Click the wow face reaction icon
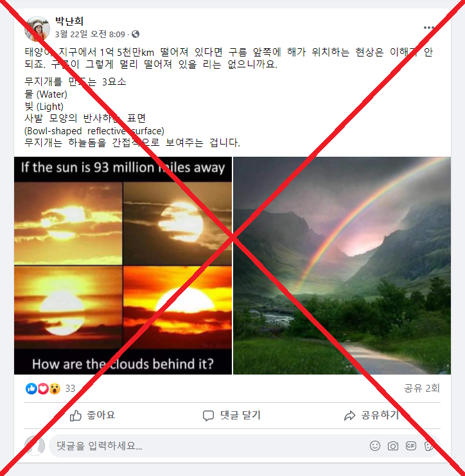This screenshot has width=465, height=476. [55, 388]
